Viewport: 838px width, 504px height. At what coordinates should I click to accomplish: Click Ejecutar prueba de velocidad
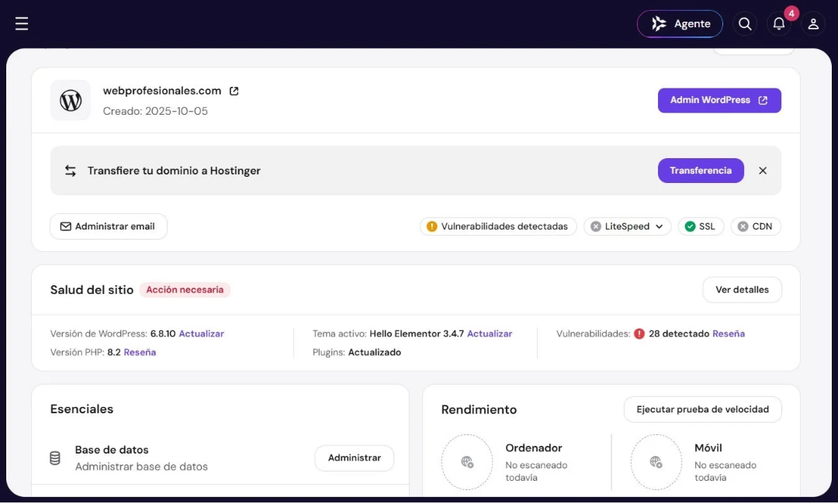pyautogui.click(x=702, y=409)
